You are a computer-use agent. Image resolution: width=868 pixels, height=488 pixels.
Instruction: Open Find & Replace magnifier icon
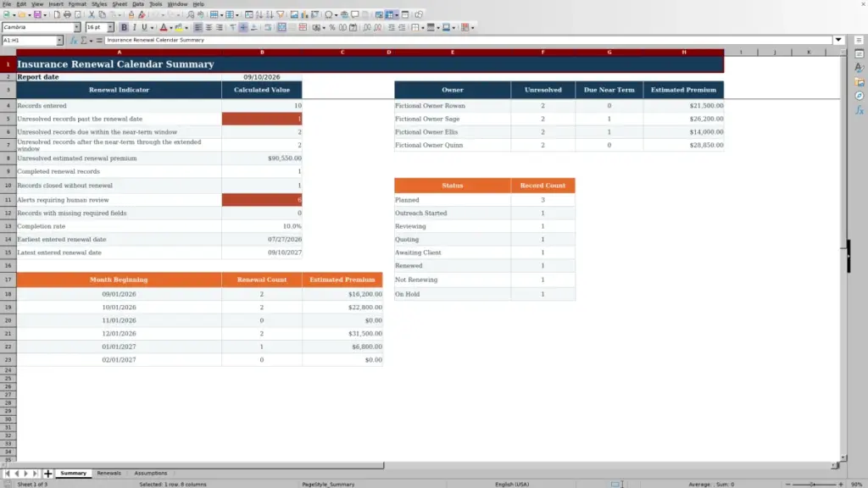191,14
